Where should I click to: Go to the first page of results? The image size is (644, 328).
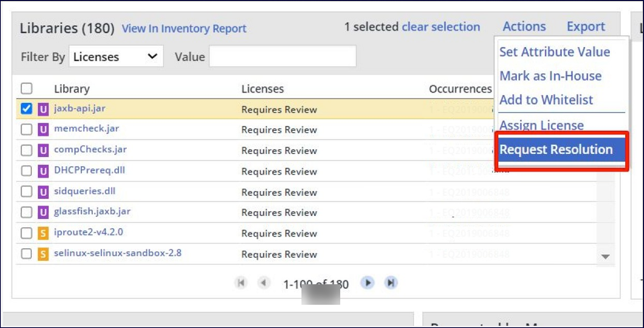pyautogui.click(x=241, y=283)
